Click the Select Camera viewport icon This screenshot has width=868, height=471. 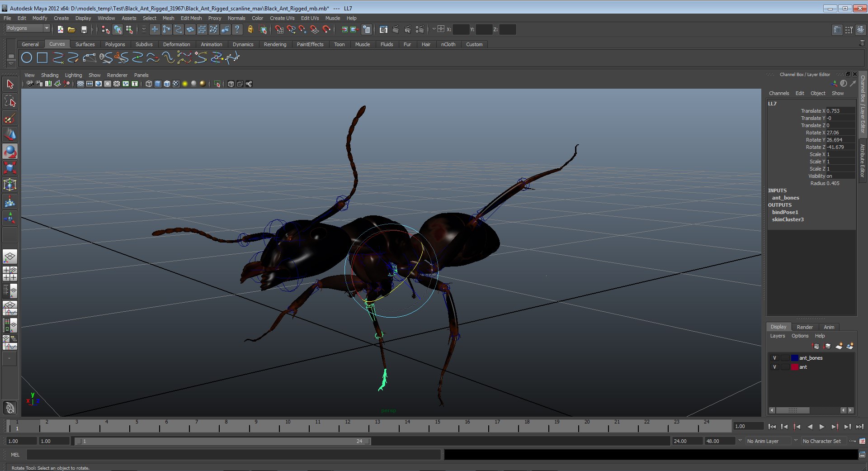(x=30, y=84)
